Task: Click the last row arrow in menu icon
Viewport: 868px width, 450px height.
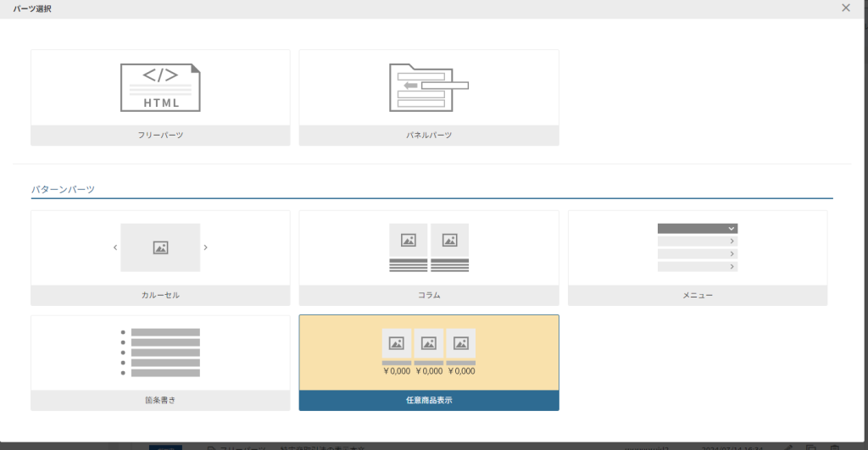Action: pos(731,266)
